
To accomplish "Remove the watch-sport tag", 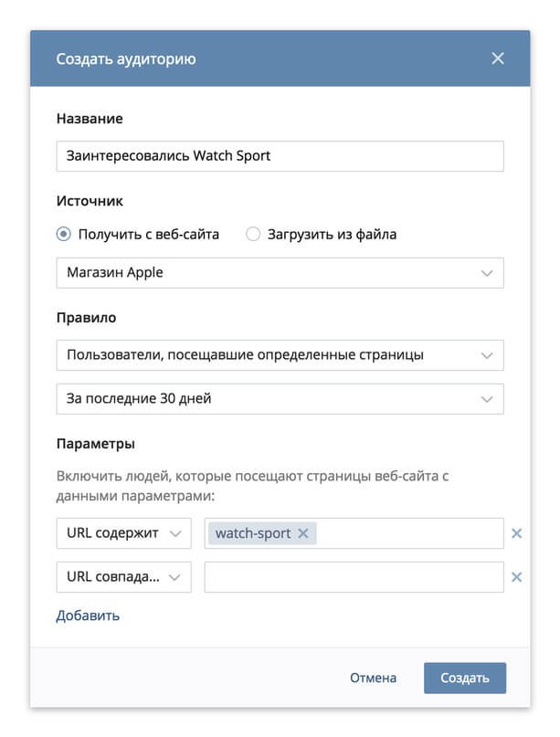I will click(x=303, y=533).
